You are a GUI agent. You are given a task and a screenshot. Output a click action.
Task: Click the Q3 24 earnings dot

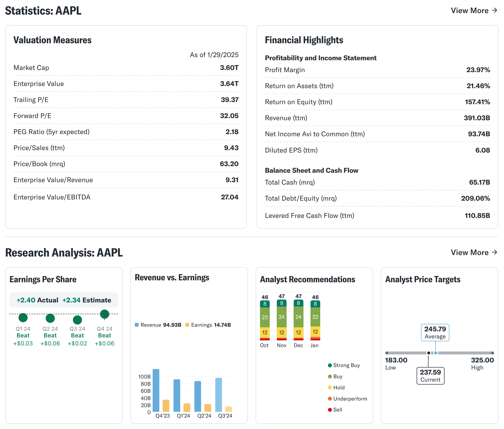[x=77, y=319]
